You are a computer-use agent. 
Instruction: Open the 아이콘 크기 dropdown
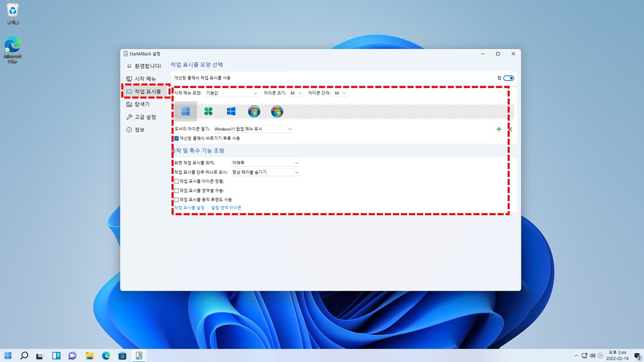[x=296, y=93]
